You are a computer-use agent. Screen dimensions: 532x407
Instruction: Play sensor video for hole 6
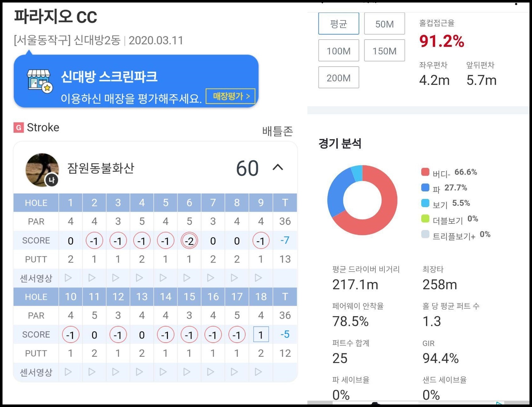(x=187, y=278)
